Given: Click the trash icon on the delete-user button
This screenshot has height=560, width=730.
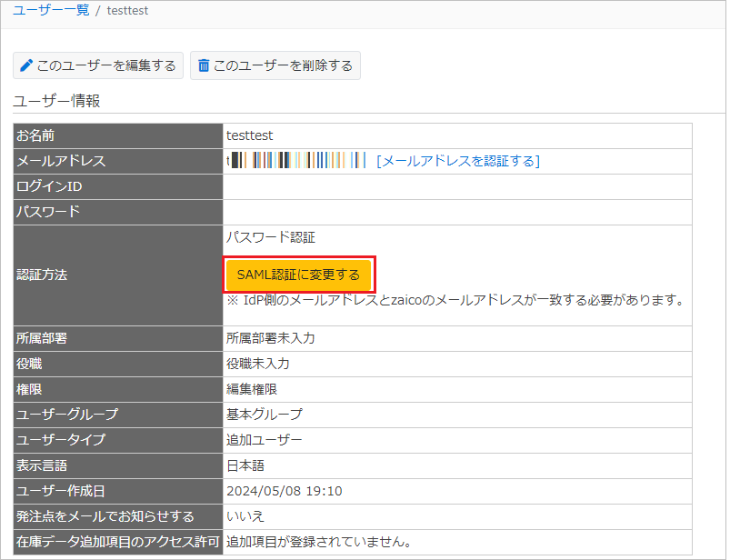Looking at the screenshot, I should click(204, 65).
